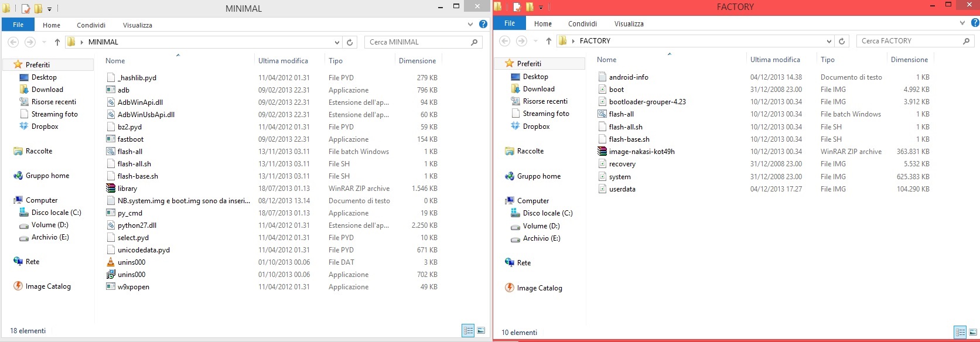Open address history dropdown in MINIMAL window
This screenshot has height=342, width=980.
[337, 42]
